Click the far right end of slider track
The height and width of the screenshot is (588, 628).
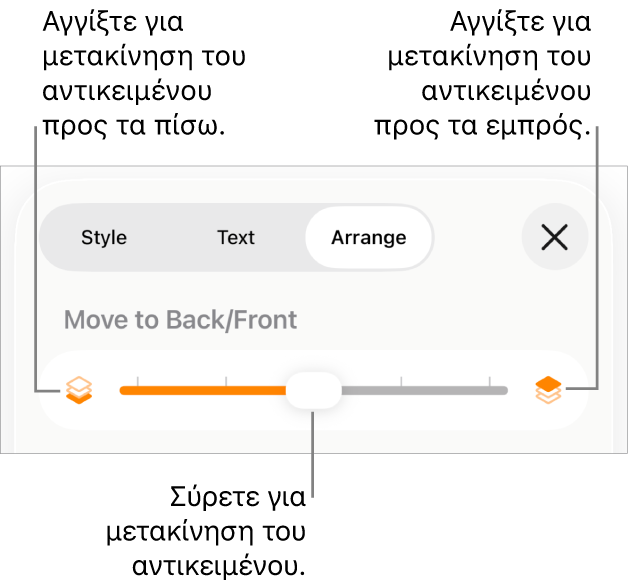[504, 390]
